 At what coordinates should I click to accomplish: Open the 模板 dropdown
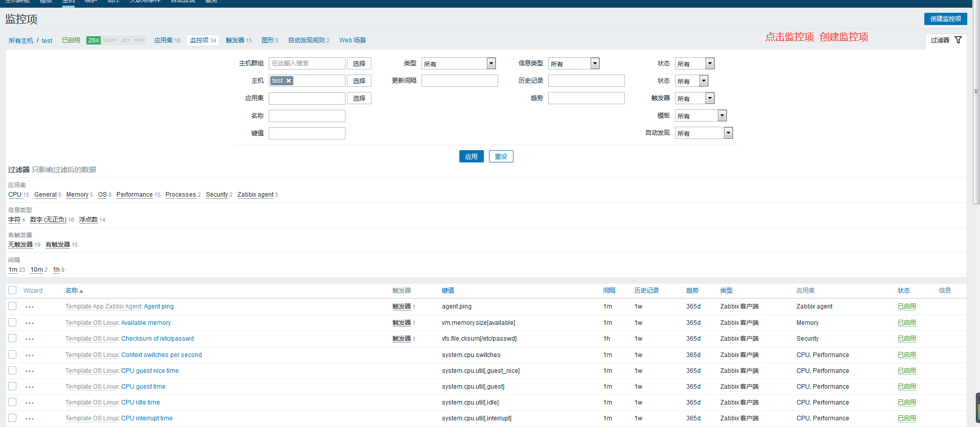tap(722, 116)
